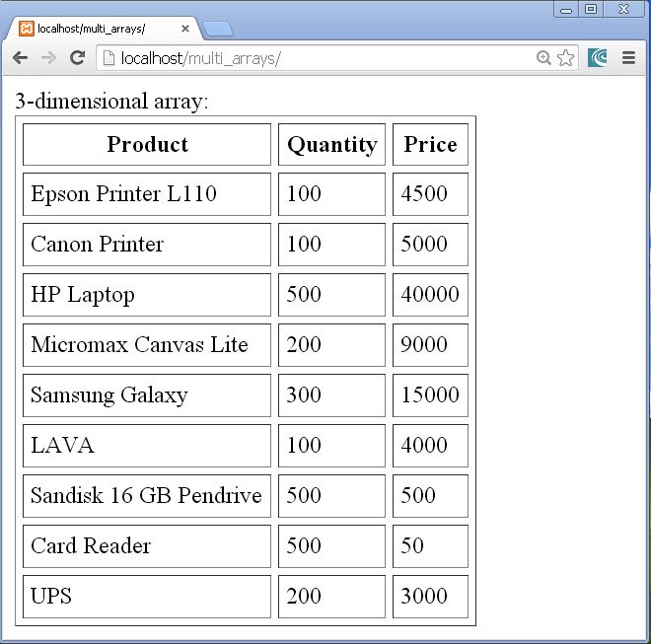The image size is (651, 644).
Task: Close the localhost/multi_arrays/ tab
Action: [x=185, y=29]
